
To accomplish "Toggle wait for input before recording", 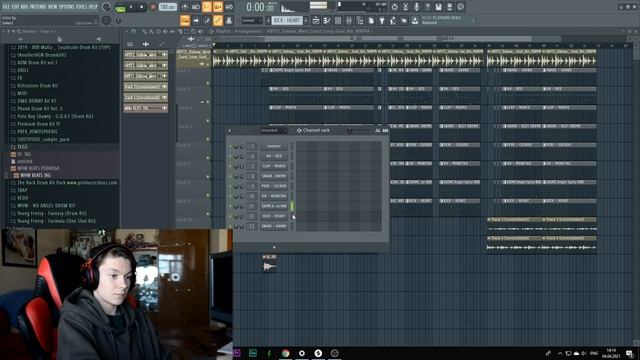I will pos(196,7).
